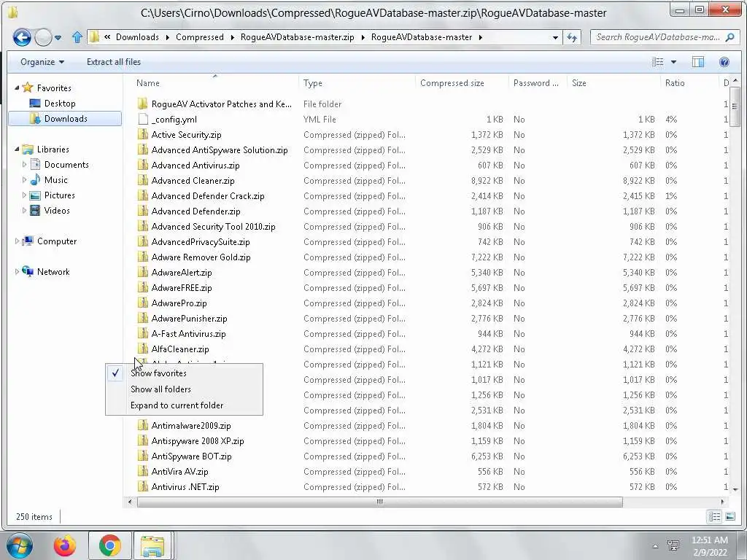
Task: Open the address bar history dropdown arrow
Action: (555, 37)
